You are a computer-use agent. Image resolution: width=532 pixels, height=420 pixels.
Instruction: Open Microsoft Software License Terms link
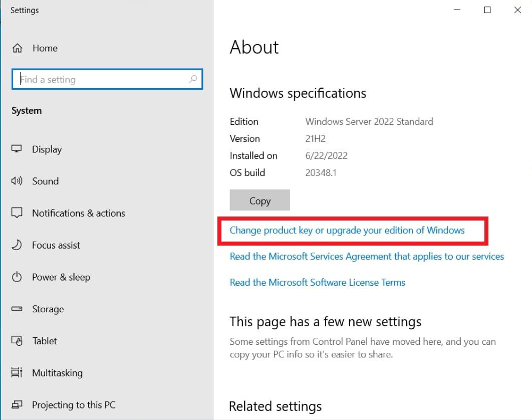(317, 283)
